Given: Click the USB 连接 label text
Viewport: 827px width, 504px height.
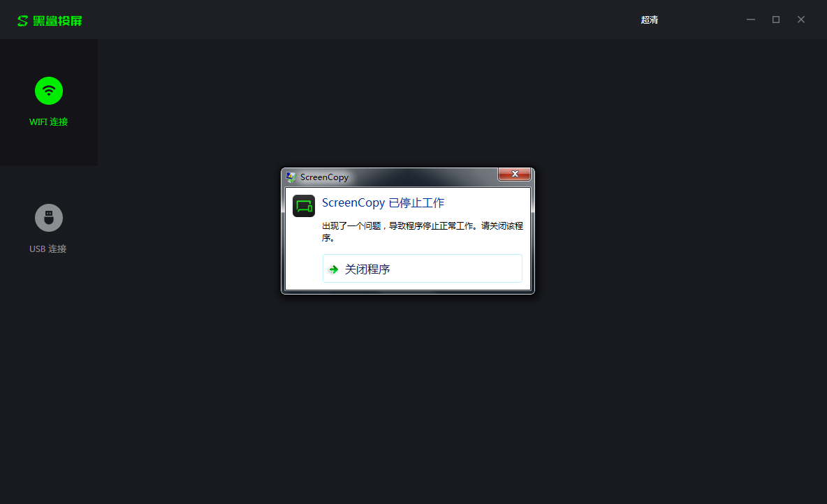Looking at the screenshot, I should (x=48, y=249).
